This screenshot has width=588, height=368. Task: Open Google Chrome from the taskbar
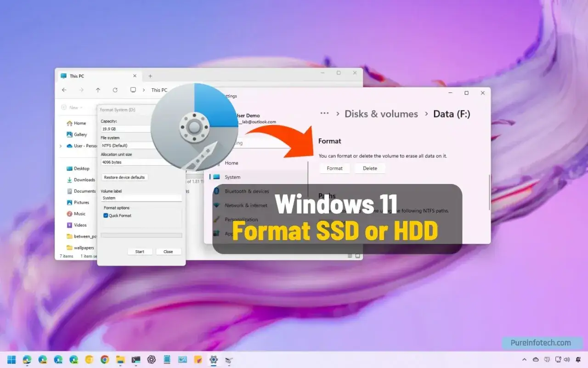pos(105,360)
